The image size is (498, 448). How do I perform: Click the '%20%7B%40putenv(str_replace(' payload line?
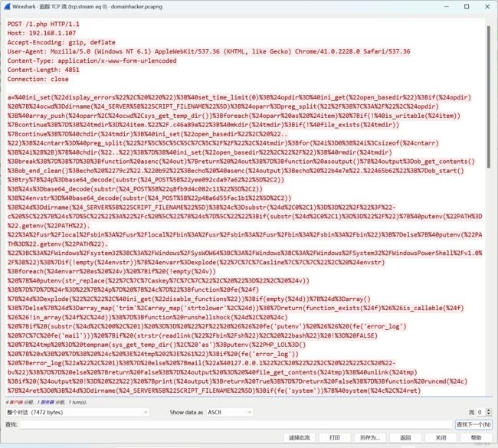(x=158, y=281)
